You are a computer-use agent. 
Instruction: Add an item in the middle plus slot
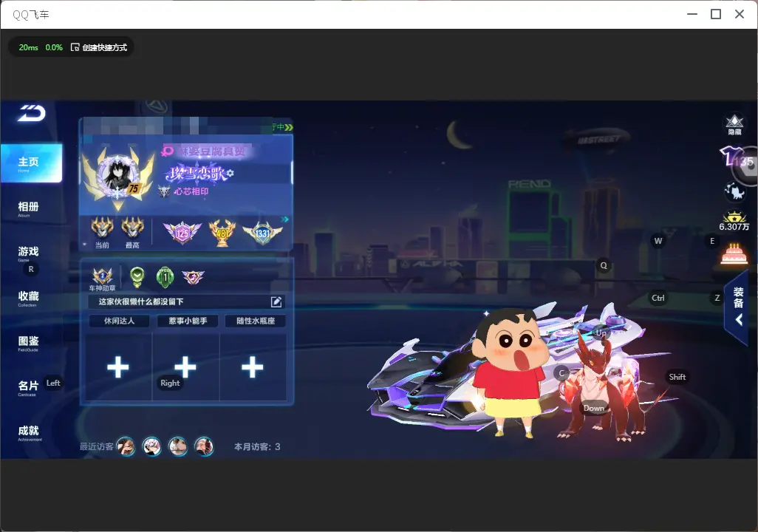tap(185, 367)
